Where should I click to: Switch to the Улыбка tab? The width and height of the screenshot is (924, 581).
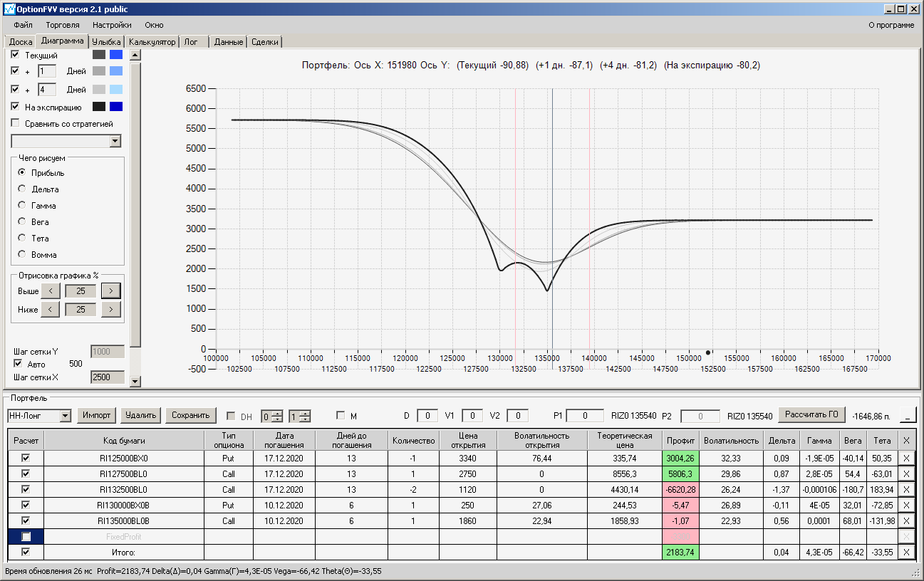click(107, 42)
